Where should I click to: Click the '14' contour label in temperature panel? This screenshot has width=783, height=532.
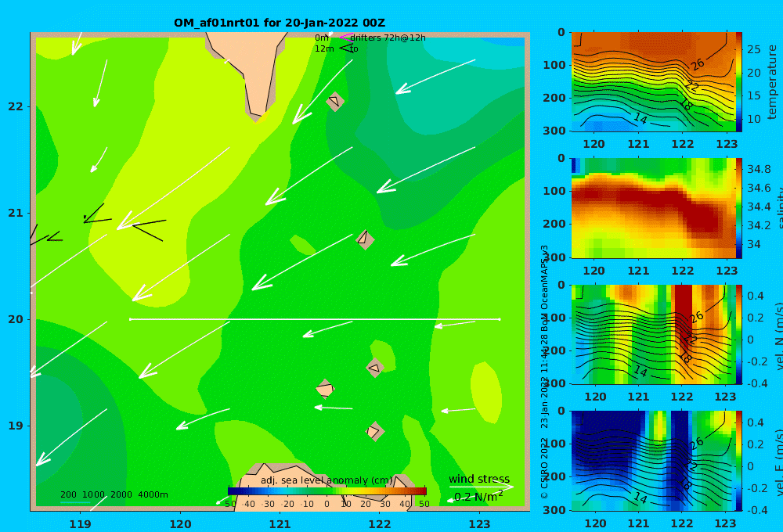pyautogui.click(x=640, y=119)
